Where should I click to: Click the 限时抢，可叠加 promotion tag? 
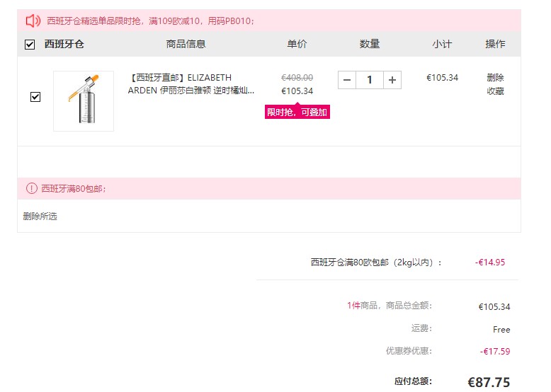pyautogui.click(x=297, y=113)
